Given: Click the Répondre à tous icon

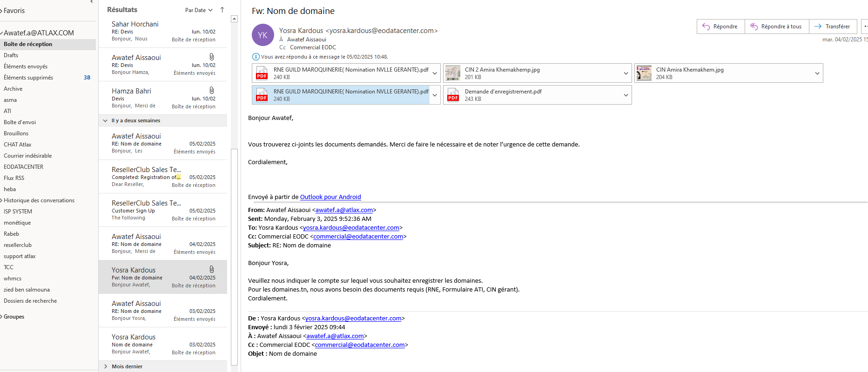Looking at the screenshot, I should click(x=754, y=27).
